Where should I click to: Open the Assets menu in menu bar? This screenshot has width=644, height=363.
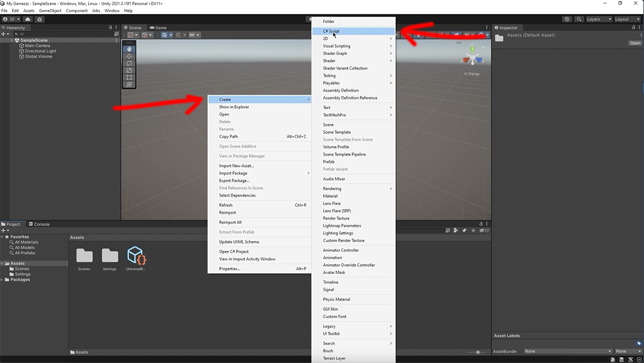coord(29,11)
